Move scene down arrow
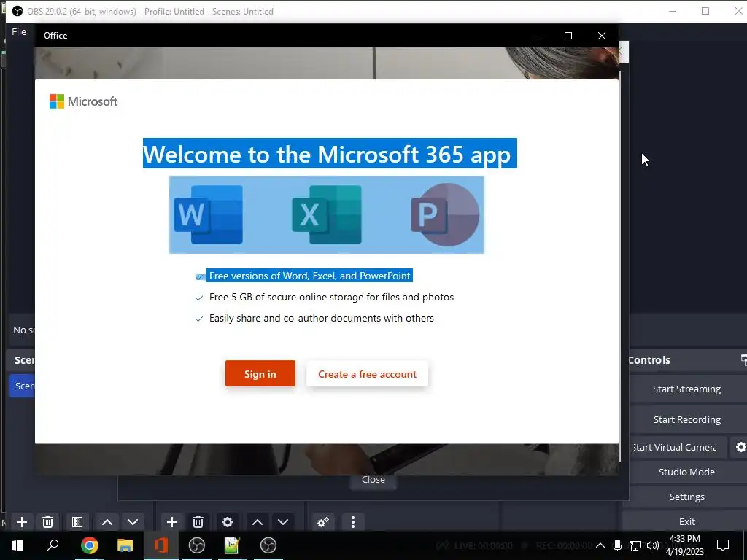This screenshot has height=560, width=747. [x=133, y=522]
